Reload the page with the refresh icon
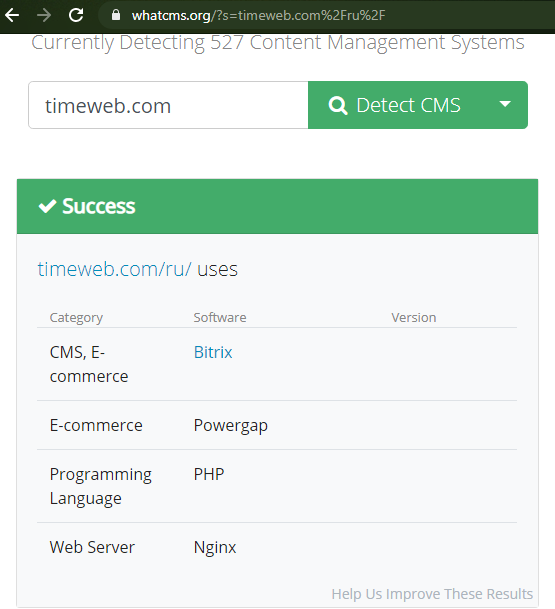 point(76,15)
